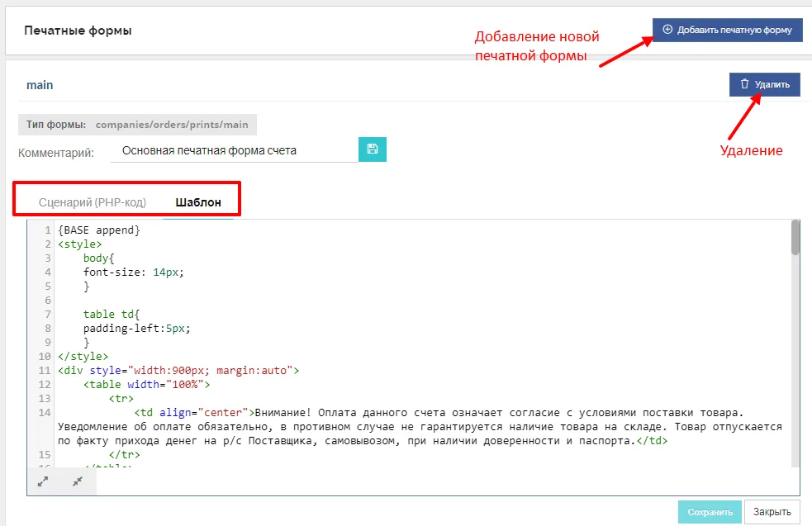Select the Шаблон tab

coord(198,202)
